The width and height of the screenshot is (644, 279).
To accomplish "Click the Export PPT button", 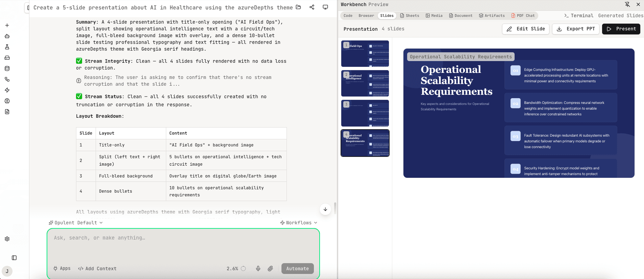I will [576, 29].
